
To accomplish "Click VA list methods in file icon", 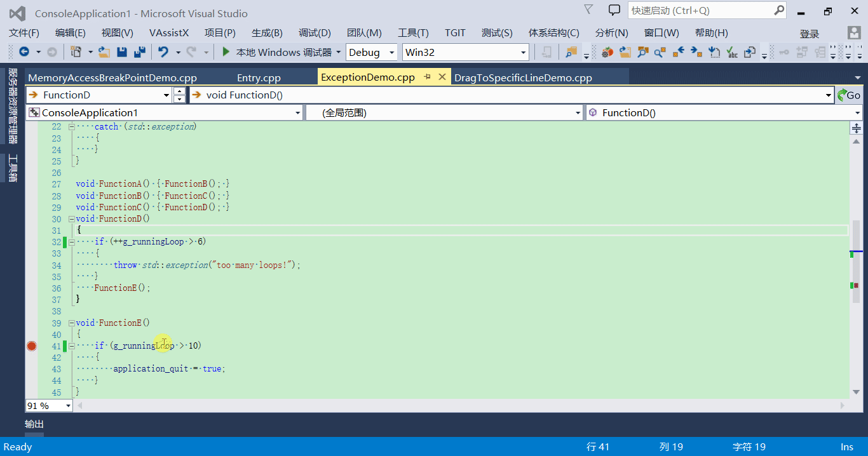I will 714,52.
